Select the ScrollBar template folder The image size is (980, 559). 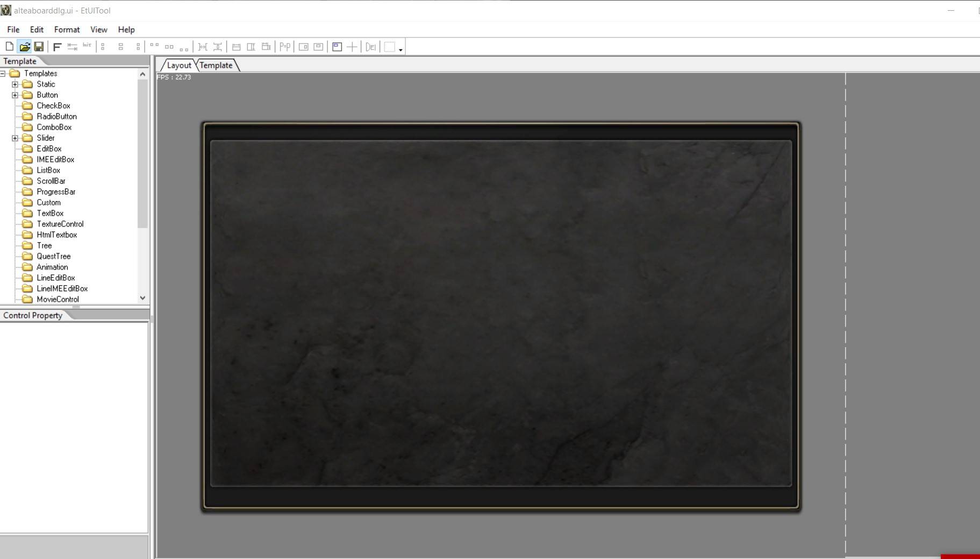pyautogui.click(x=51, y=181)
